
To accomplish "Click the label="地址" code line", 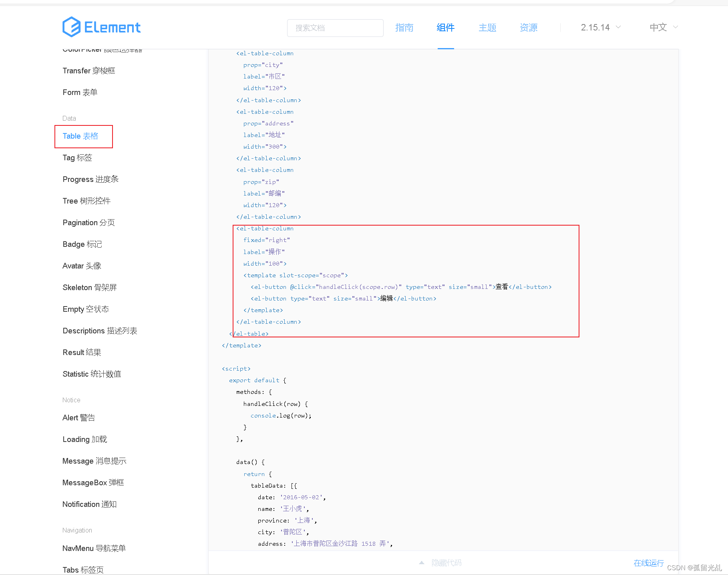I will coord(264,135).
